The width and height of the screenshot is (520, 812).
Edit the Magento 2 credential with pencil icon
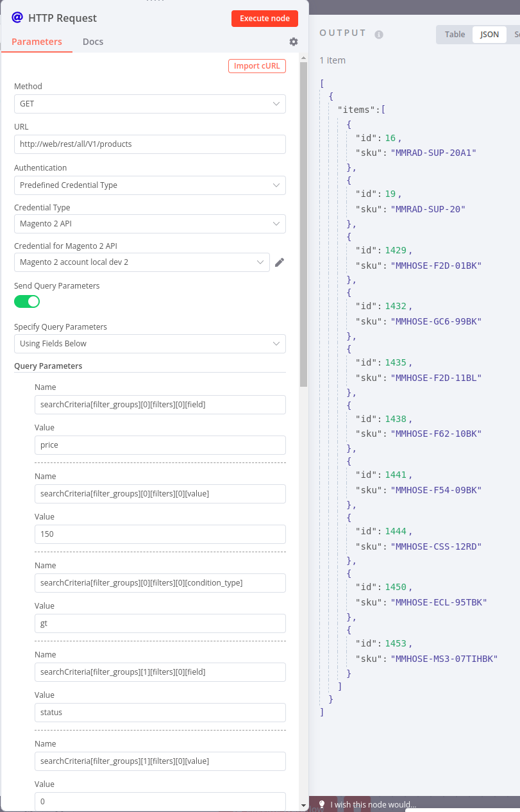pos(279,262)
